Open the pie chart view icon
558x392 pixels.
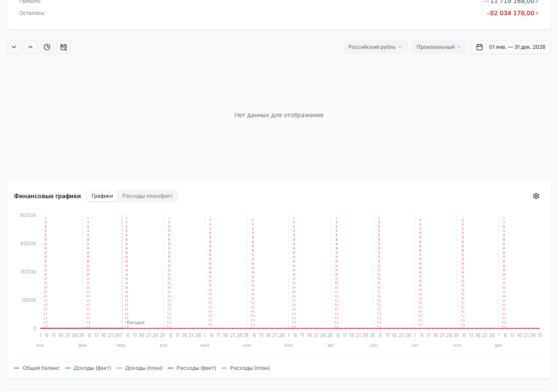click(47, 47)
